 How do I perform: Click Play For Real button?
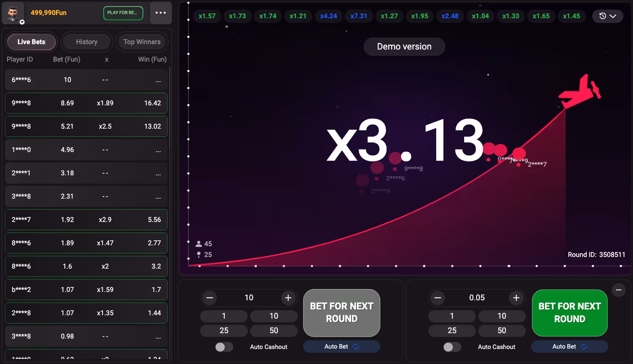pos(123,13)
